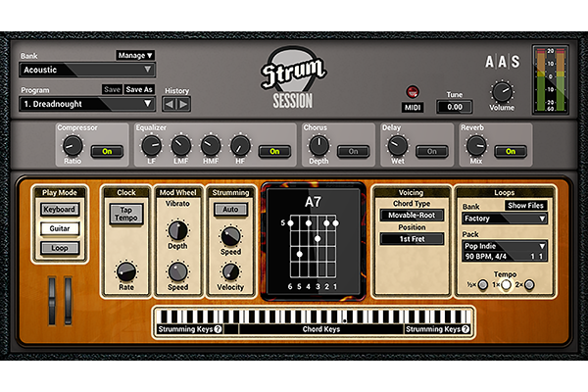This screenshot has height=392, width=588.
Task: Click the Tap Tempo button
Action: 126,214
